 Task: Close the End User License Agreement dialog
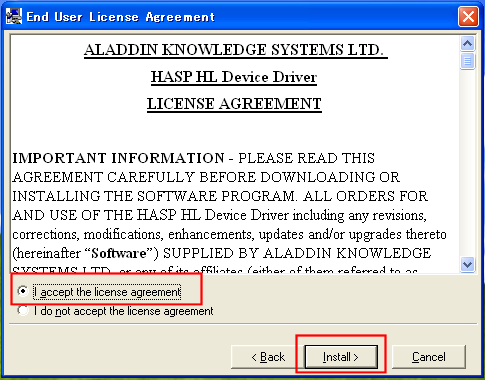[468, 16]
